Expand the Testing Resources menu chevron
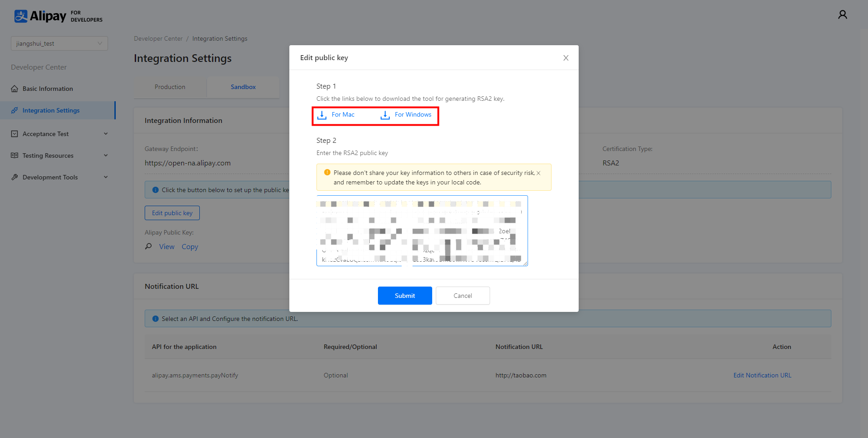This screenshot has height=438, width=868. [x=106, y=155]
